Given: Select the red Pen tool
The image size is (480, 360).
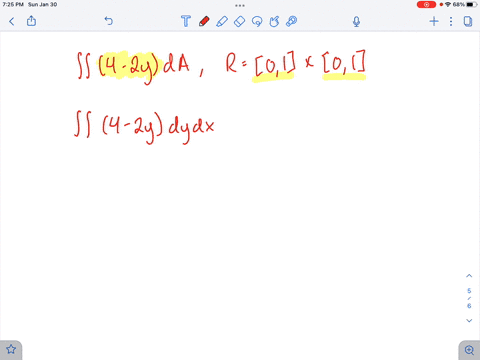Looking at the screenshot, I should point(204,21).
